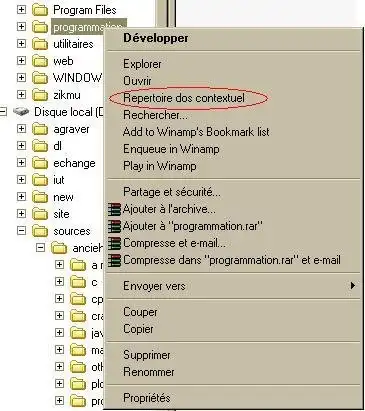Select Couper in the context menu
The image size is (365, 411).
pyautogui.click(x=233, y=312)
